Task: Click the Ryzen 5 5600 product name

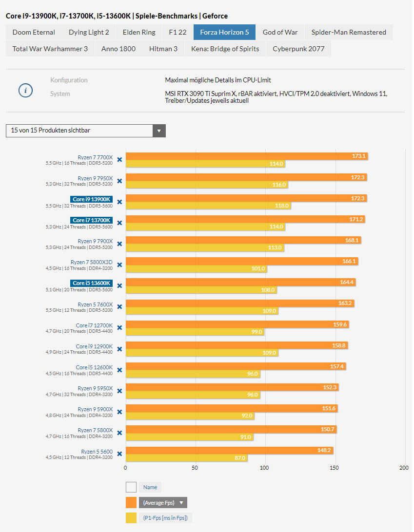Action: pos(97,452)
